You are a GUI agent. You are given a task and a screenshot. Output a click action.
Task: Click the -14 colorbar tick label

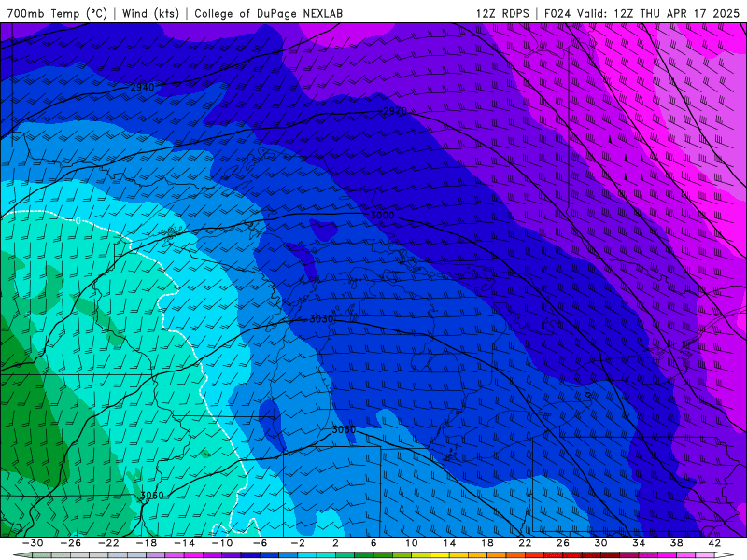click(184, 543)
